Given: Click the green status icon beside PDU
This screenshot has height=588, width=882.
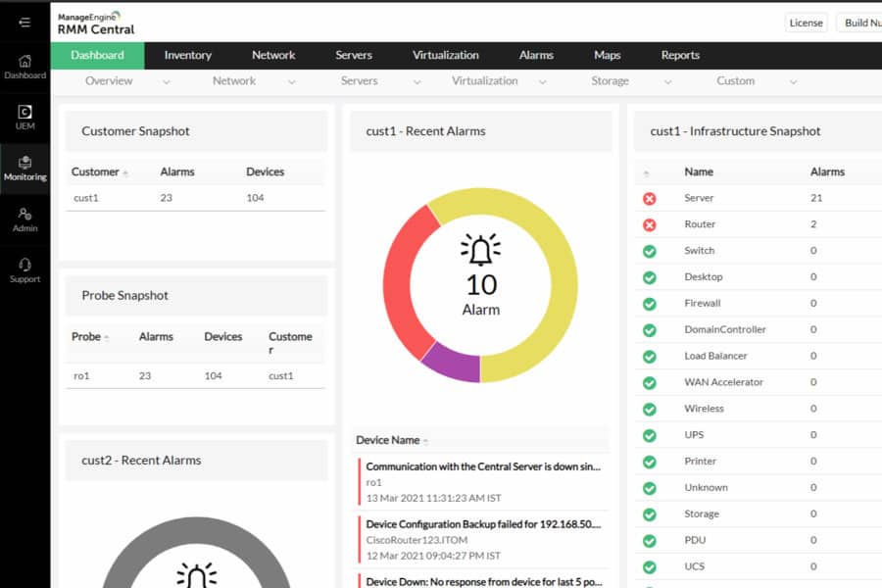Looking at the screenshot, I should 649,541.
